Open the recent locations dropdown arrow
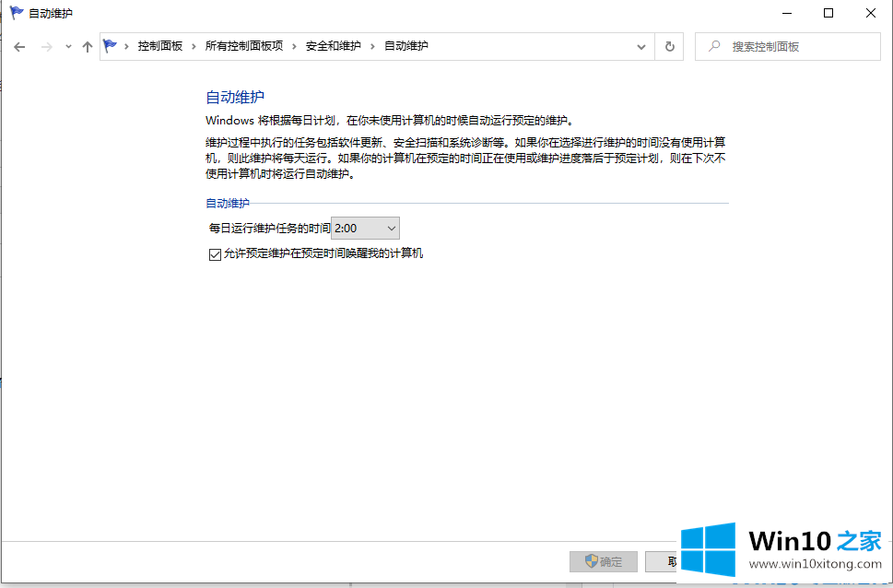893x588 pixels. [x=68, y=47]
